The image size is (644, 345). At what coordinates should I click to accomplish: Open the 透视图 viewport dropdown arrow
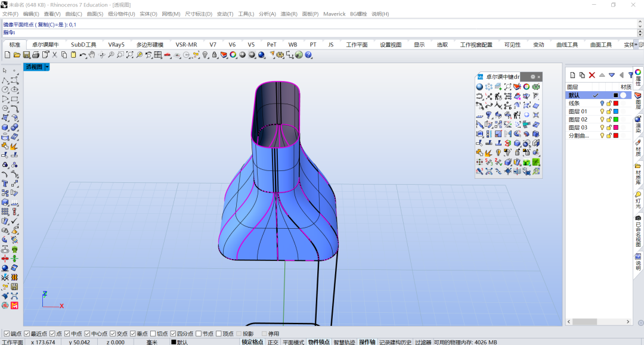coord(47,67)
